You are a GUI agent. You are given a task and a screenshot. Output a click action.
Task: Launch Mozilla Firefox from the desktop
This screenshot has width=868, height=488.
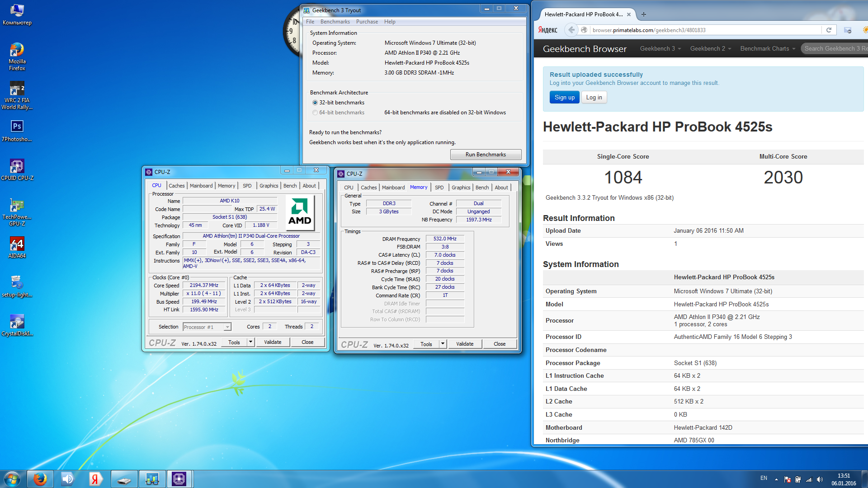tap(17, 56)
